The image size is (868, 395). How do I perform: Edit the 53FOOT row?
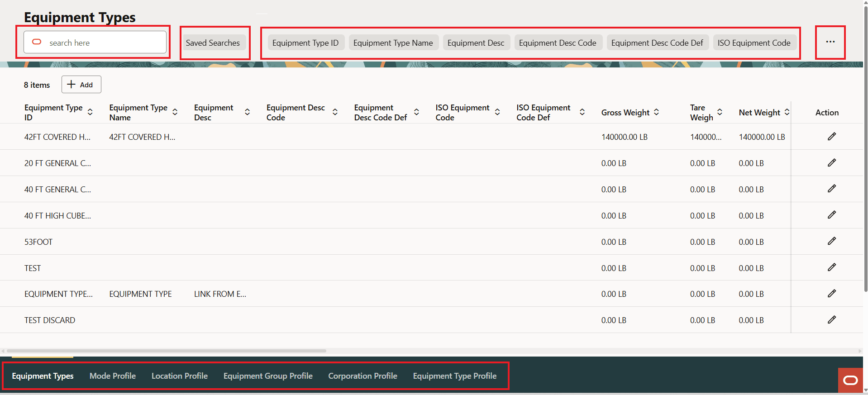point(831,241)
